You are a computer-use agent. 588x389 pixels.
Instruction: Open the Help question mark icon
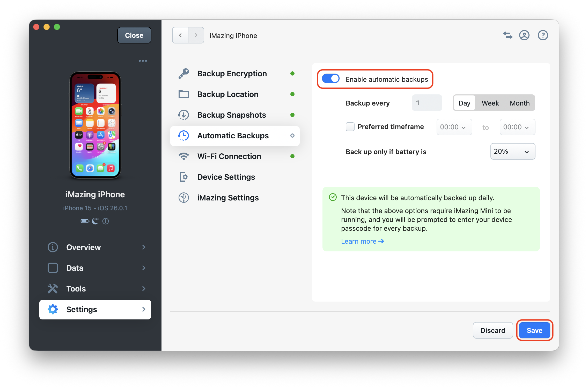point(543,35)
